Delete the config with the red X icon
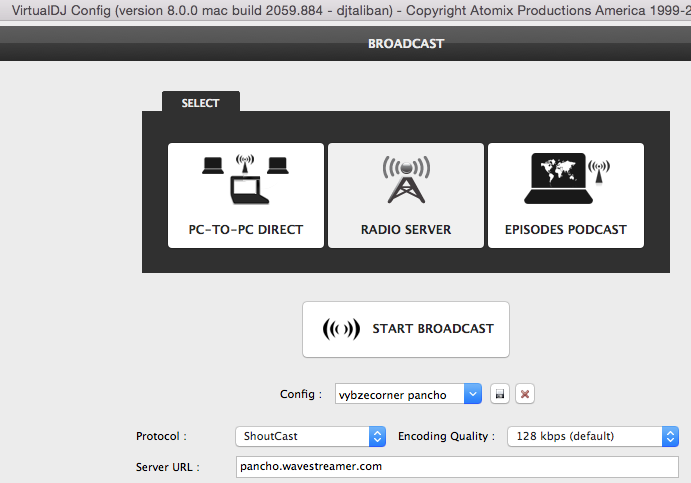The image size is (691, 483). pyautogui.click(x=524, y=394)
